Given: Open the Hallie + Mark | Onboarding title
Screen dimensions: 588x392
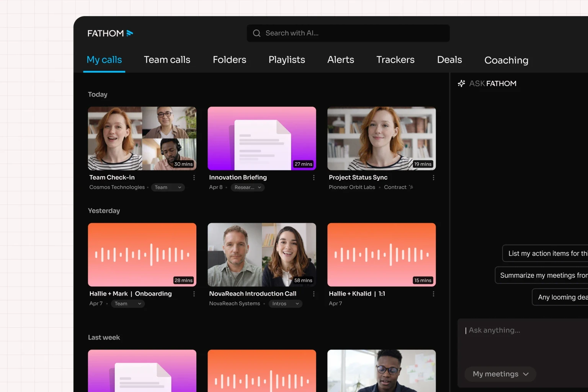Looking at the screenshot, I should 131,294.
